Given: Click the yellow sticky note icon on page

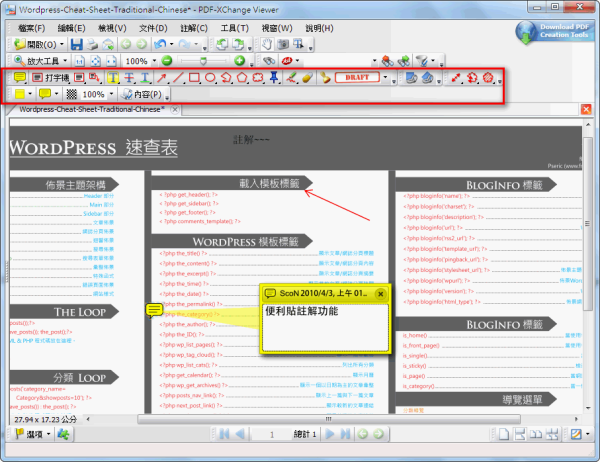Looking at the screenshot, I should [x=155, y=311].
